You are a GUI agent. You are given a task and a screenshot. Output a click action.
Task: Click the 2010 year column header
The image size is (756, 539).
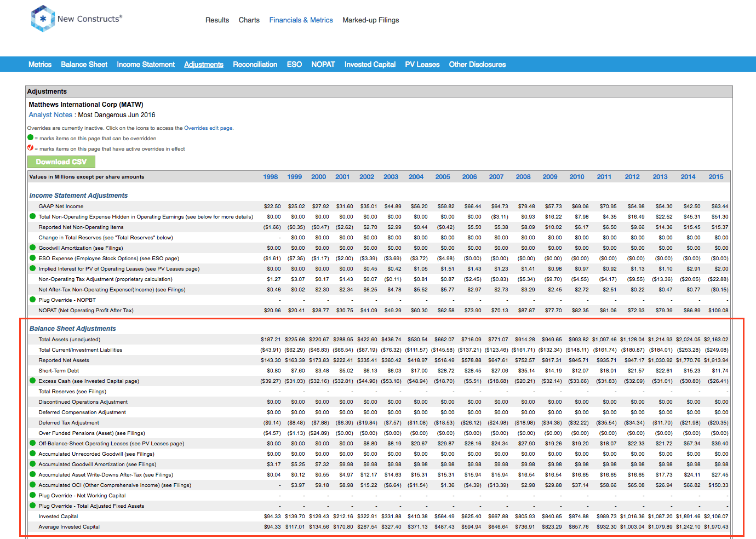coord(577,177)
